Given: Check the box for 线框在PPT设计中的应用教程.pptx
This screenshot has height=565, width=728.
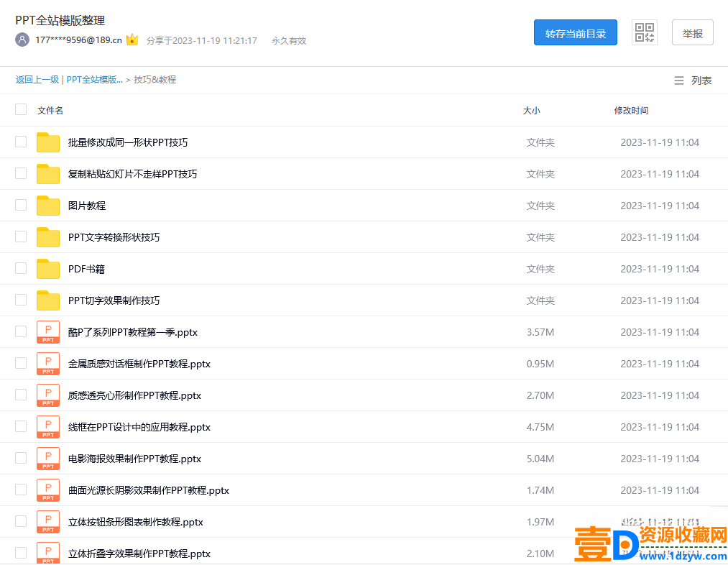Looking at the screenshot, I should [21, 426].
